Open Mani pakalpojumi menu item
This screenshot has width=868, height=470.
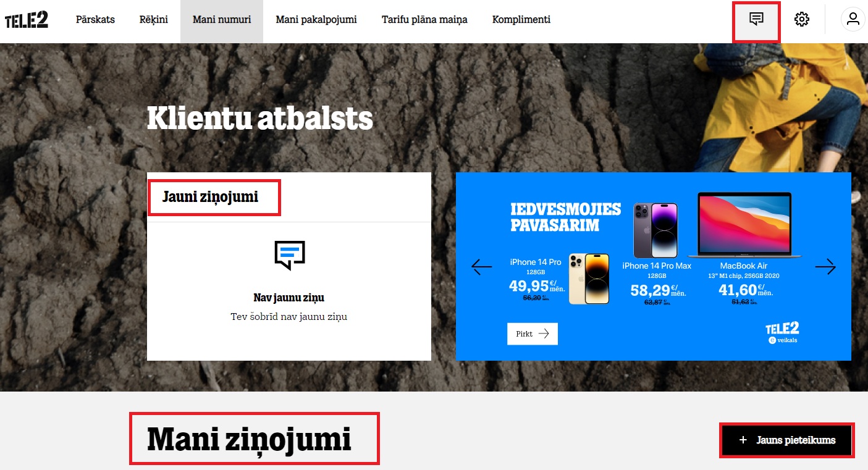(x=316, y=20)
